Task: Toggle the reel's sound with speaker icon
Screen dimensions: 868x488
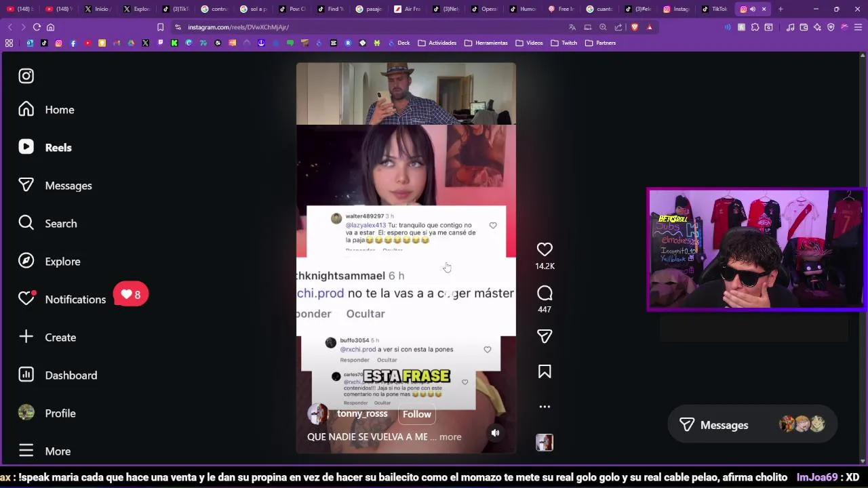Action: click(x=495, y=432)
